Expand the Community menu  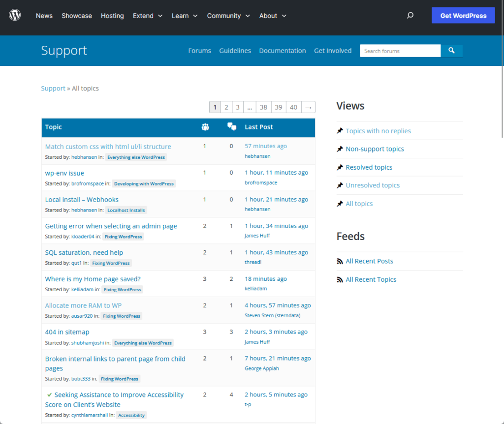click(x=228, y=16)
